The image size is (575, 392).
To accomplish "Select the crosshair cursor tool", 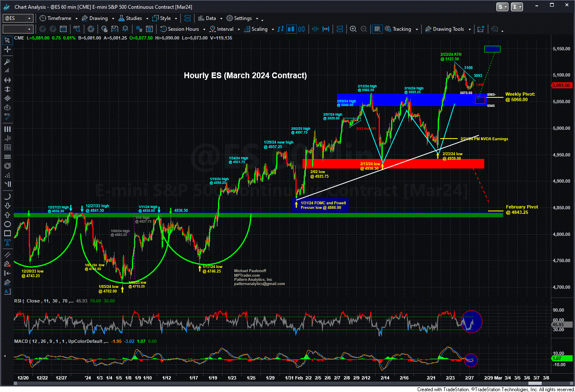I will (x=7, y=49).
